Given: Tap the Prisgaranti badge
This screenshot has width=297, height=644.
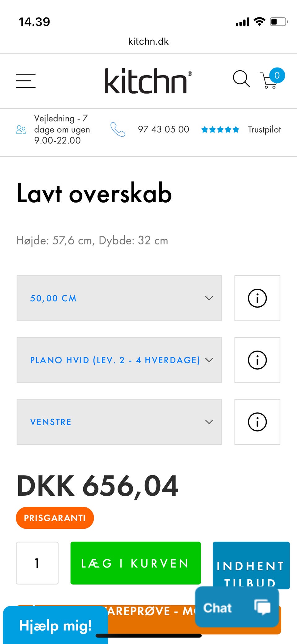Looking at the screenshot, I should (55, 518).
